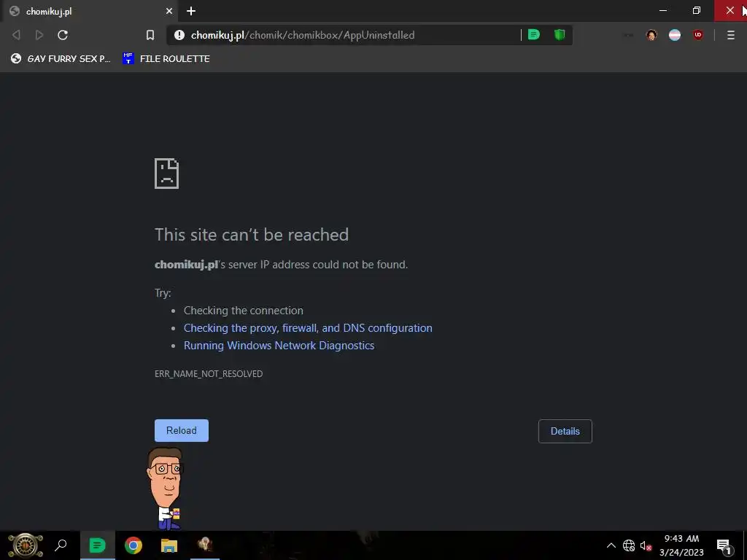Show hidden system tray icons chevron
This screenshot has width=747, height=560.
click(611, 545)
